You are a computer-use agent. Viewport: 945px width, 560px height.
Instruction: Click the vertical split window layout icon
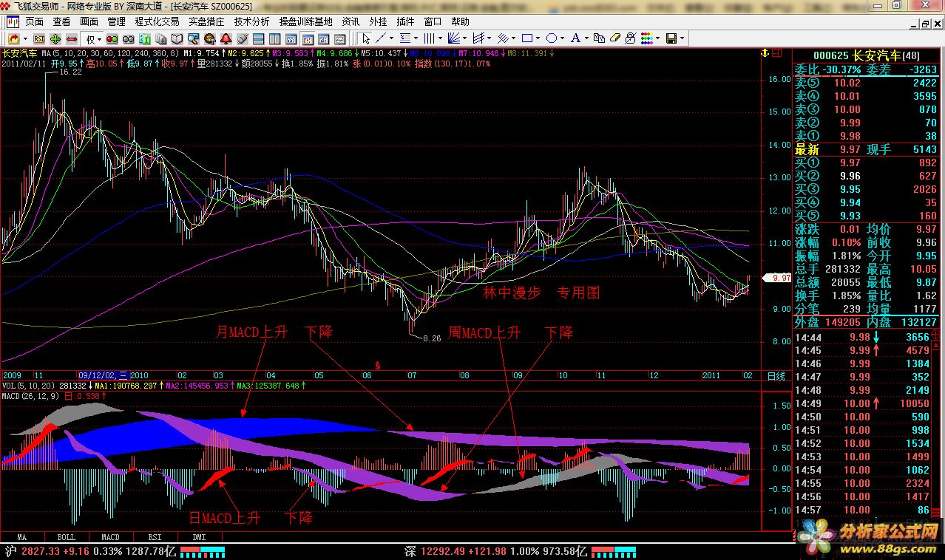coord(274,38)
